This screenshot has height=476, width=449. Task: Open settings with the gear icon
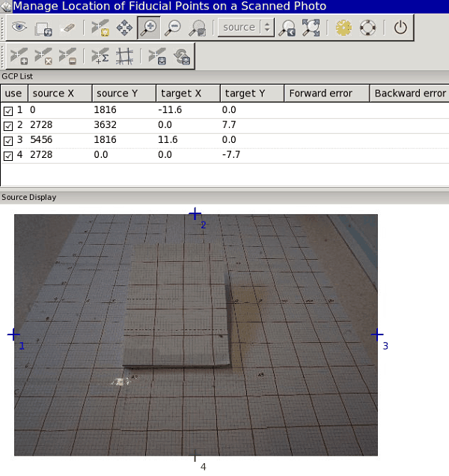[343, 28]
